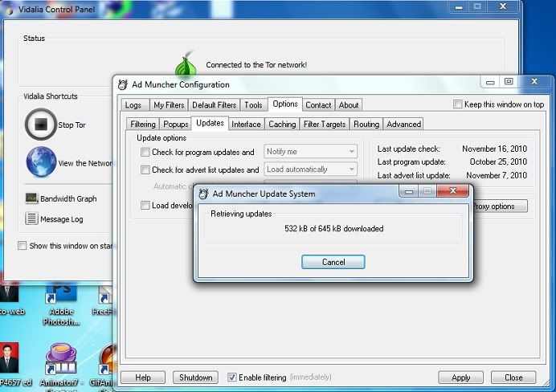Toggle the Load develo... checkbox
556x392 pixels.
pos(145,205)
